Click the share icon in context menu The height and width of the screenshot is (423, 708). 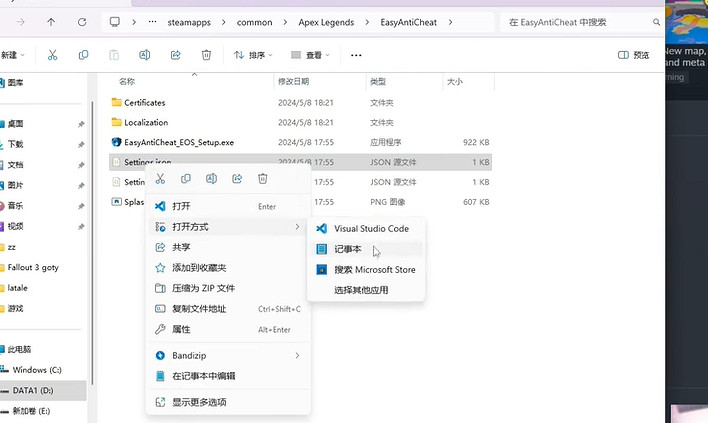(x=237, y=179)
